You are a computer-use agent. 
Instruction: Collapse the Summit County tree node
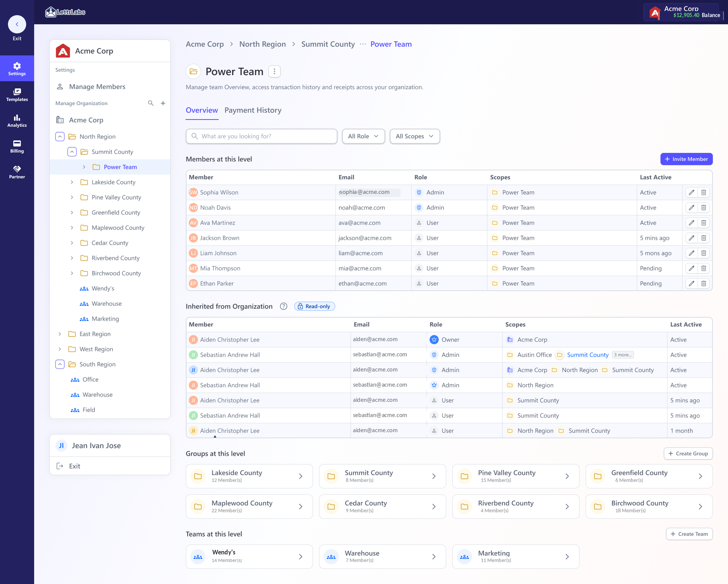72,152
